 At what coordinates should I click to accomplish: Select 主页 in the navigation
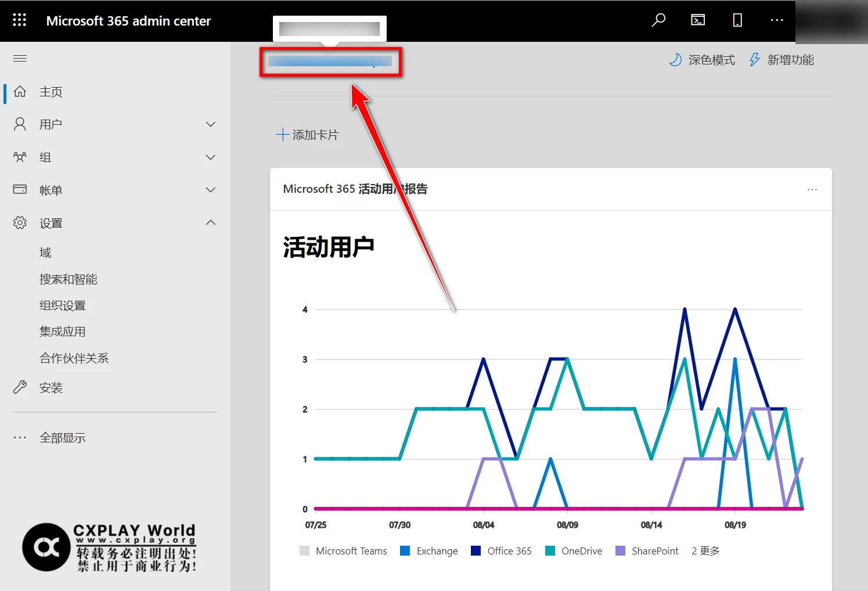(51, 92)
